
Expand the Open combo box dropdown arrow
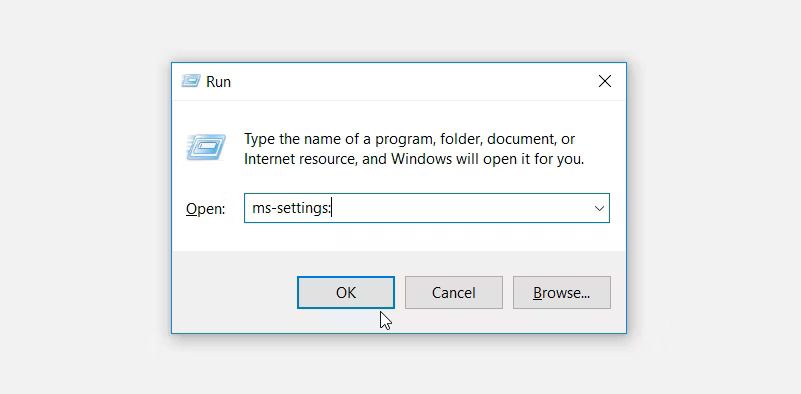tap(599, 208)
